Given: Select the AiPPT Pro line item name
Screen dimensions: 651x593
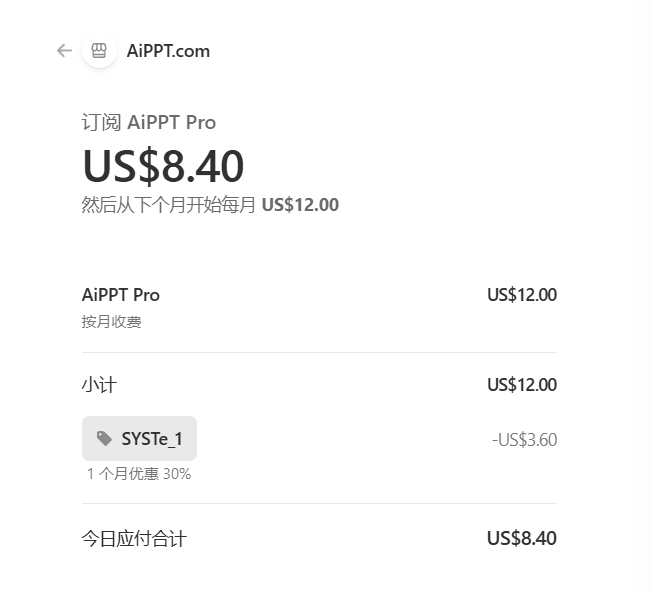Looking at the screenshot, I should click(x=120, y=295).
